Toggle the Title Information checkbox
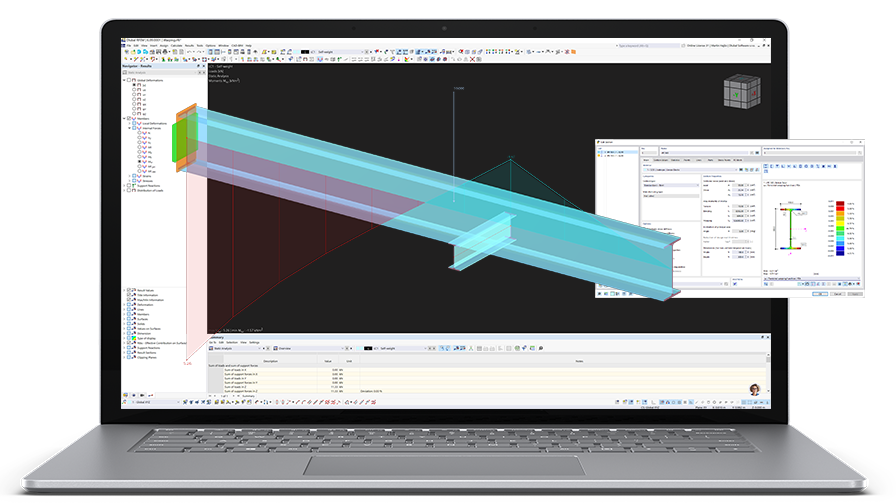Viewport: 896px width, 504px height. [129, 295]
